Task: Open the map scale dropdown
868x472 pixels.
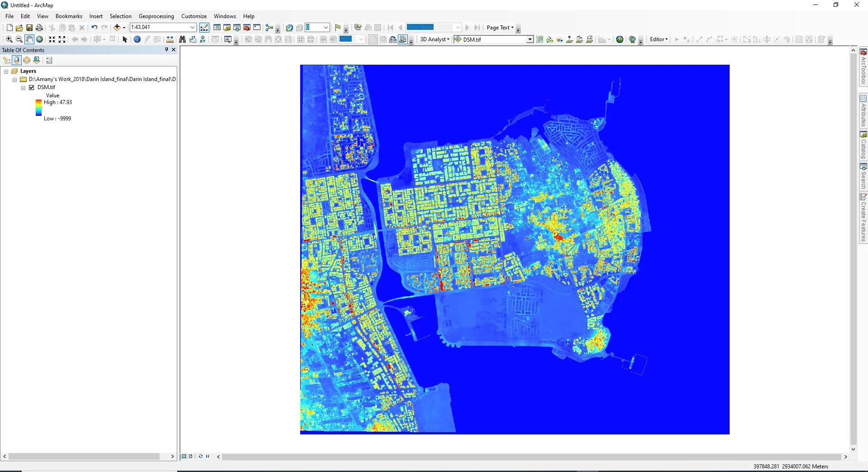Action: pos(192,28)
